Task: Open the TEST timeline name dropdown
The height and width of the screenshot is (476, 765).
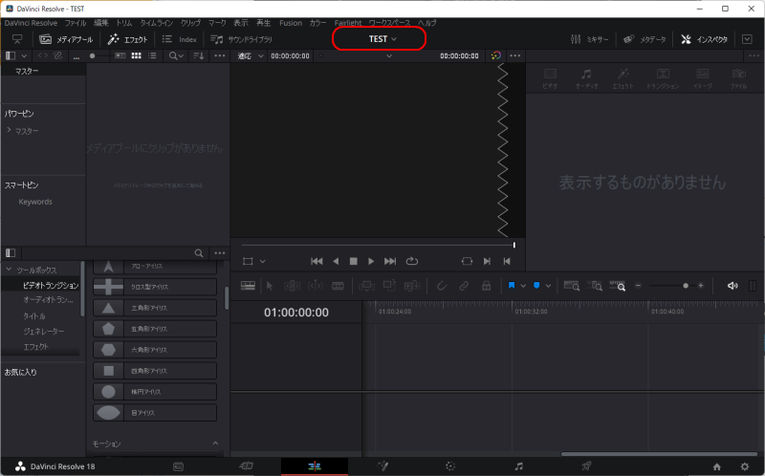Action: pos(382,39)
